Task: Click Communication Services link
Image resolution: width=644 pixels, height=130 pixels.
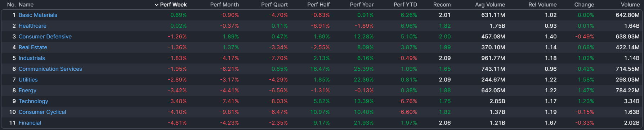Action: (50, 69)
